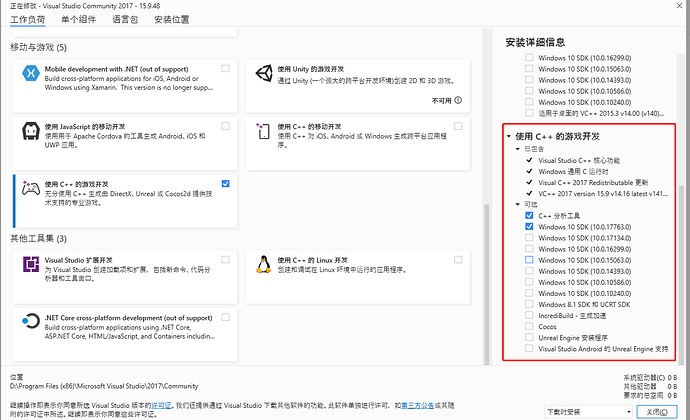Image resolution: width=690 pixels, height=420 pixels.
Task: Click the 关闭(C) button
Action: (x=657, y=412)
